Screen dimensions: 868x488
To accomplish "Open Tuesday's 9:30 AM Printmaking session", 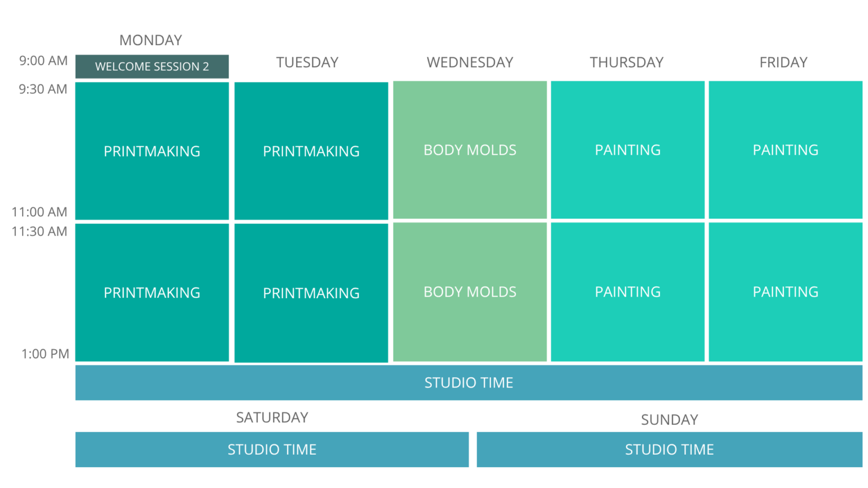I will [x=311, y=151].
